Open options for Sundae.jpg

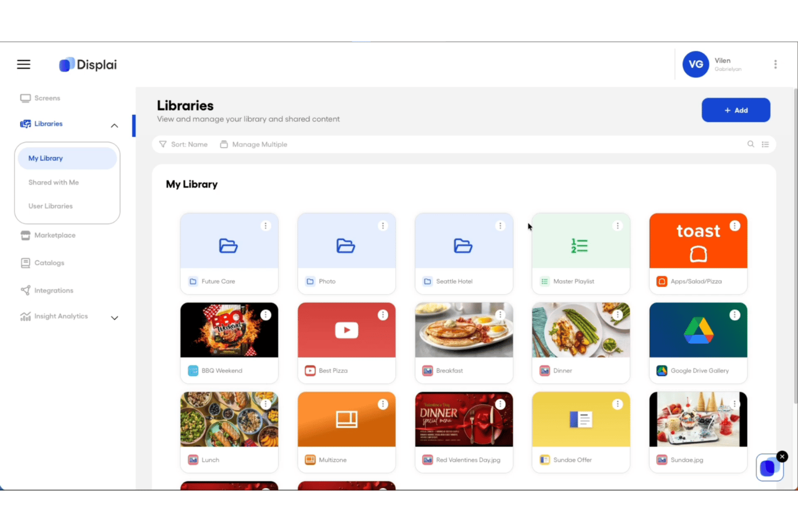[735, 404]
